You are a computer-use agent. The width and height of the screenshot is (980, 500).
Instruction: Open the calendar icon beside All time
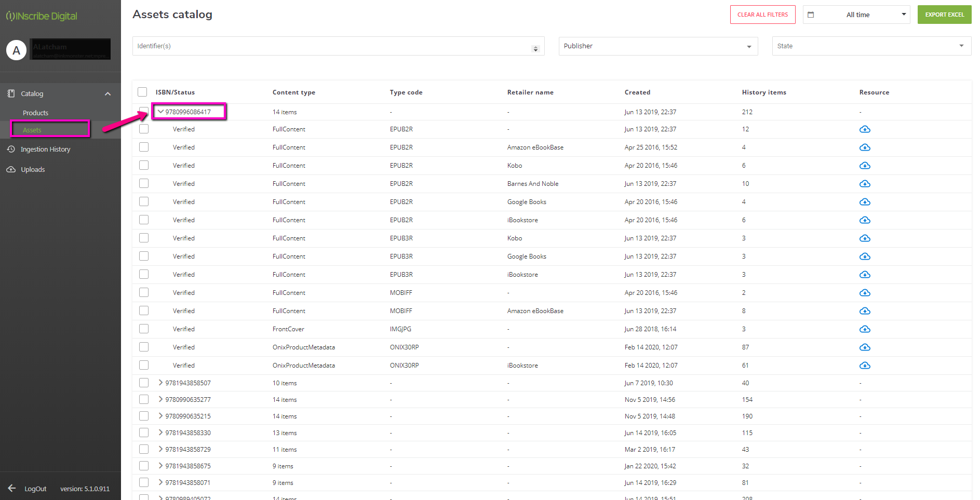point(811,15)
